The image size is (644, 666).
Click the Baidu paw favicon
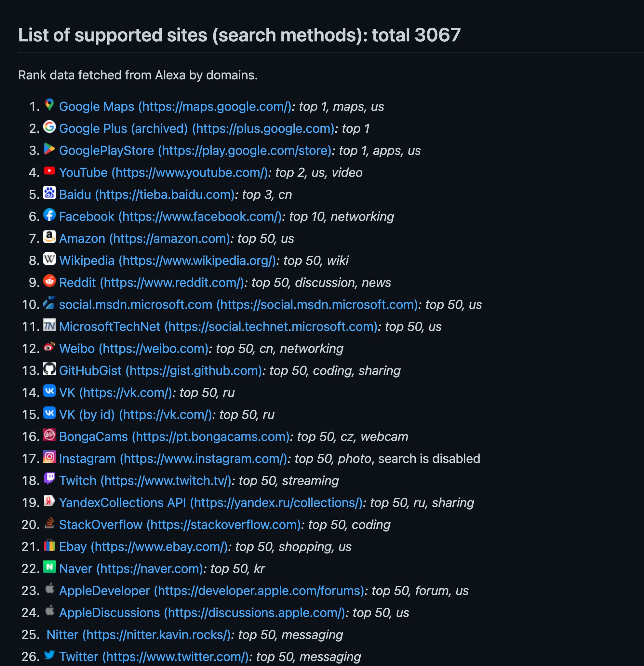pyautogui.click(x=49, y=193)
